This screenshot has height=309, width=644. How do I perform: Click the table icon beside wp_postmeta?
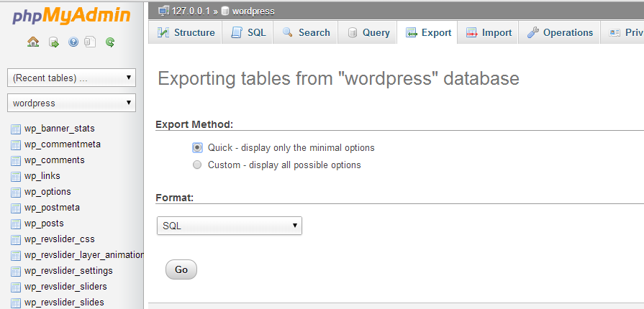click(x=16, y=208)
